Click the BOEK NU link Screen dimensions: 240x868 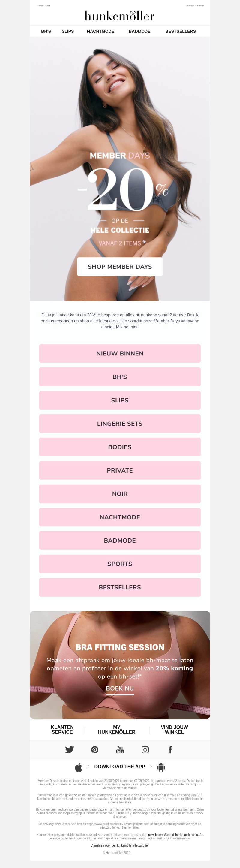pyautogui.click(x=120, y=688)
